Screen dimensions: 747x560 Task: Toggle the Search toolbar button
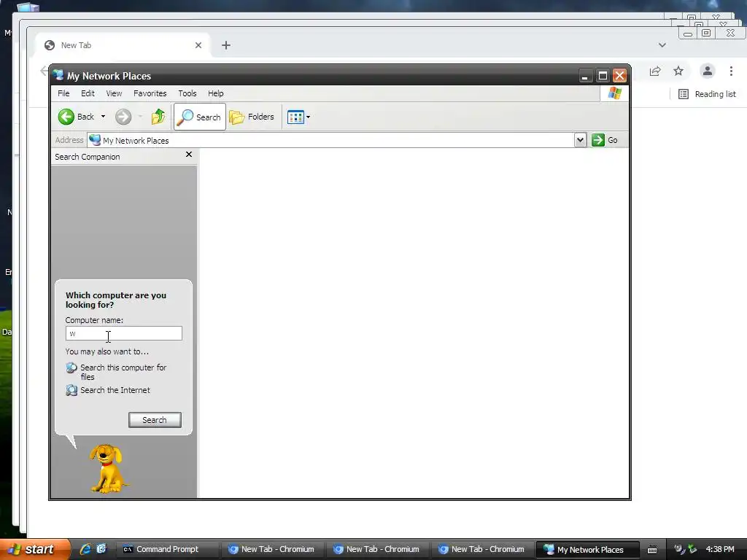point(200,117)
